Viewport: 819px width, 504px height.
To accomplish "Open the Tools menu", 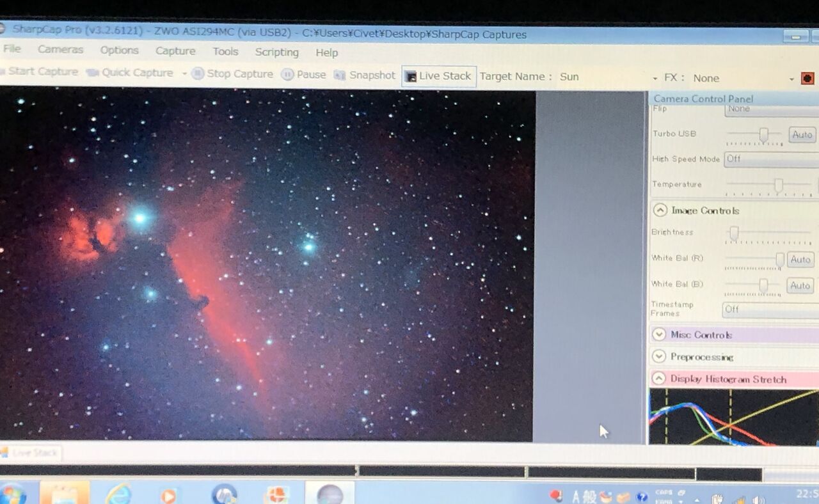I will click(x=225, y=52).
